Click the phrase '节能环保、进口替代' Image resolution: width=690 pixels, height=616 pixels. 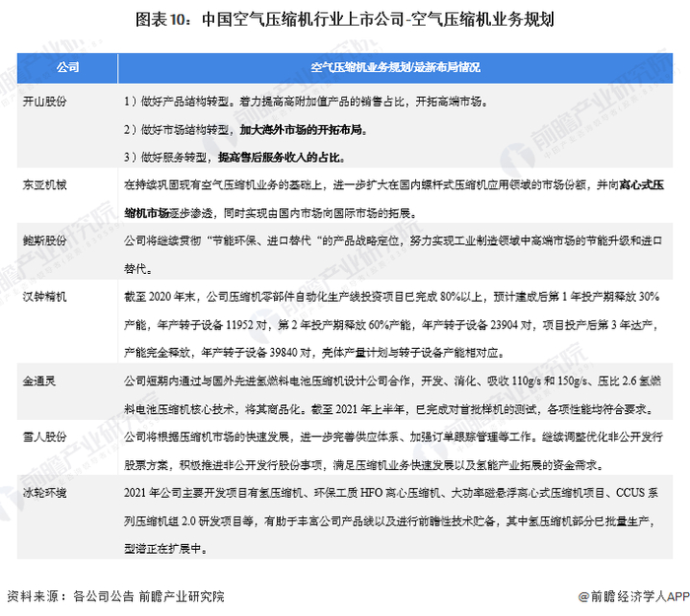(x=261, y=240)
